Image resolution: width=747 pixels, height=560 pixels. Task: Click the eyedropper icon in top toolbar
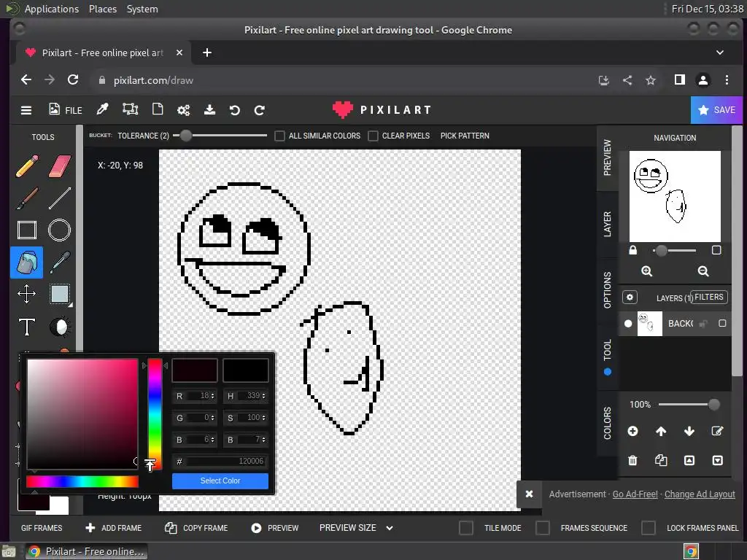[102, 109]
